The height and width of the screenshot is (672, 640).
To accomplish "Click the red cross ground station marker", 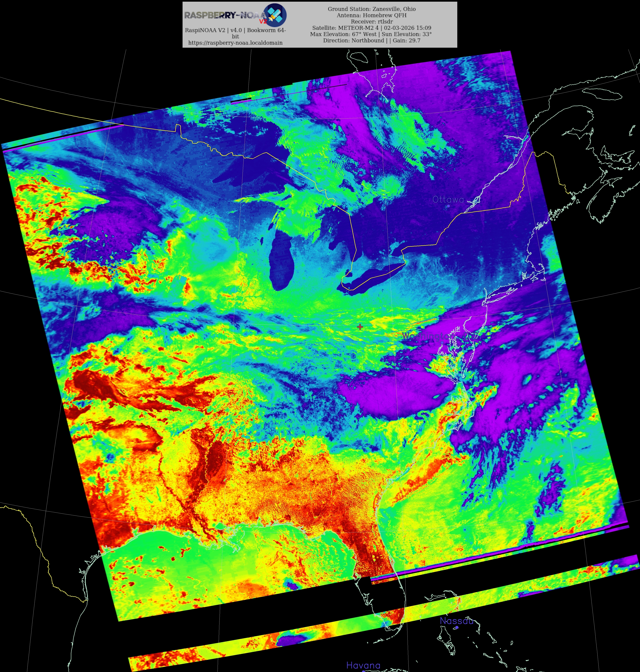I will click(360, 327).
